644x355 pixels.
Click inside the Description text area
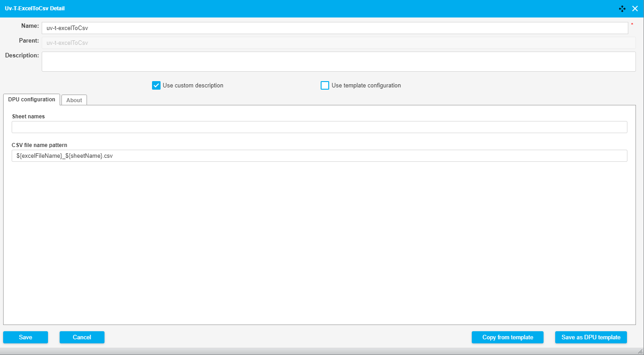click(338, 61)
